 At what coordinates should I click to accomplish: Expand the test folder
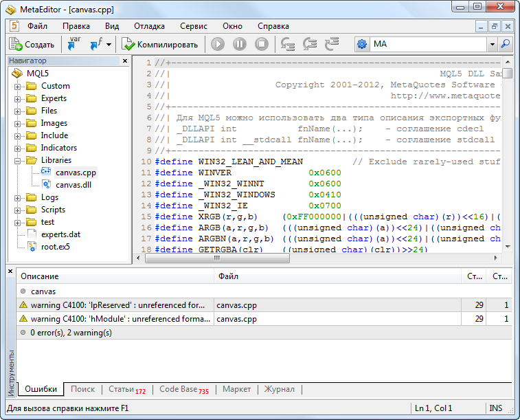(18, 223)
